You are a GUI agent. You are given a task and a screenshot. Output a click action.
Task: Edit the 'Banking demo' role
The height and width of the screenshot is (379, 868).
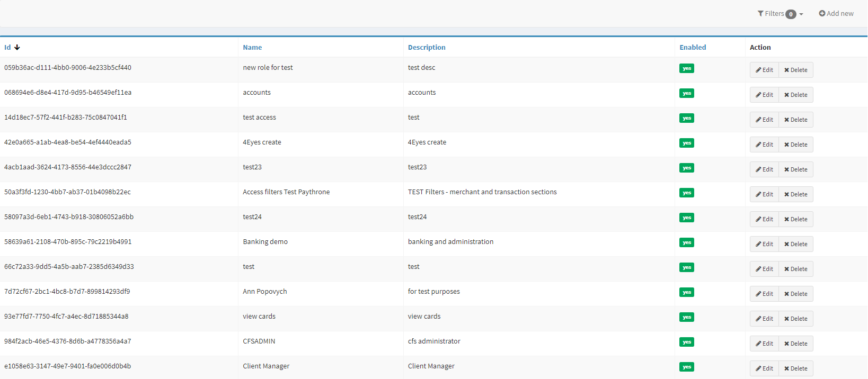point(764,244)
